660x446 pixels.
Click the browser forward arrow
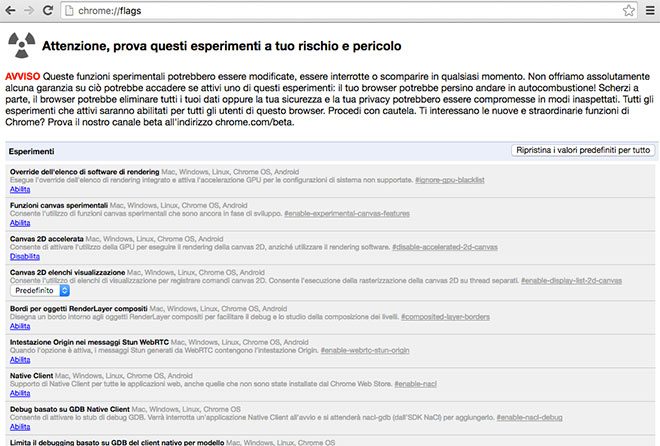click(29, 11)
